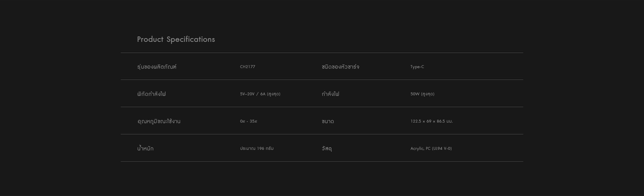Viewport: 644px width, 196px height.
Task: Click the รุ่นของผลิตภัณฑ์ label
Action: (x=157, y=67)
